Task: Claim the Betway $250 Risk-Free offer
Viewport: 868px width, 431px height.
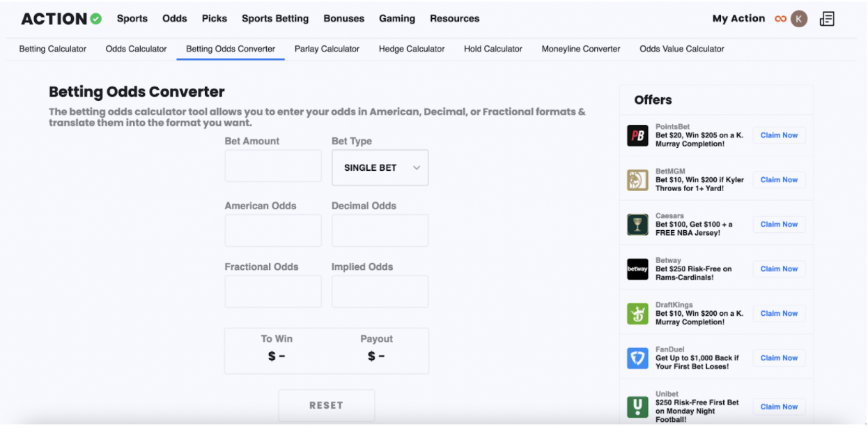Action: pyautogui.click(x=779, y=269)
